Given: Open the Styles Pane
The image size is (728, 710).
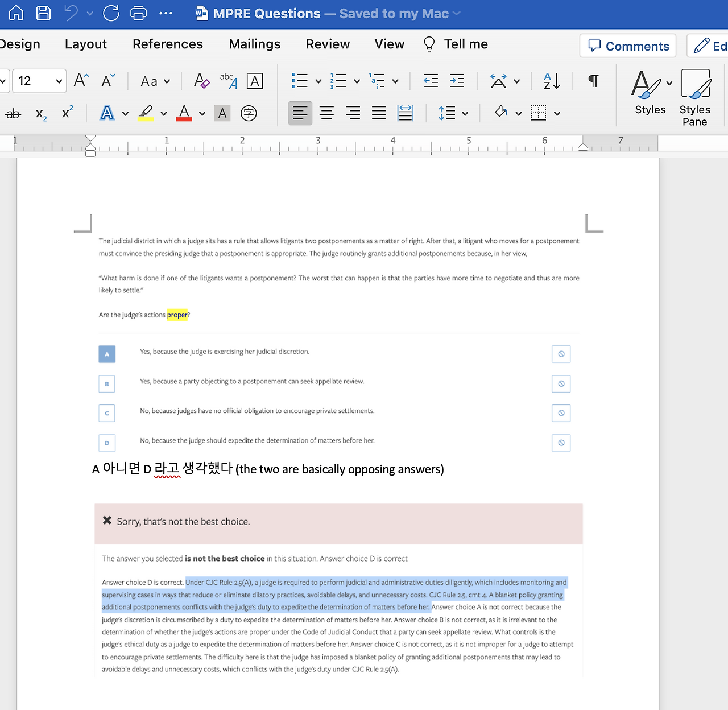Looking at the screenshot, I should click(x=695, y=97).
